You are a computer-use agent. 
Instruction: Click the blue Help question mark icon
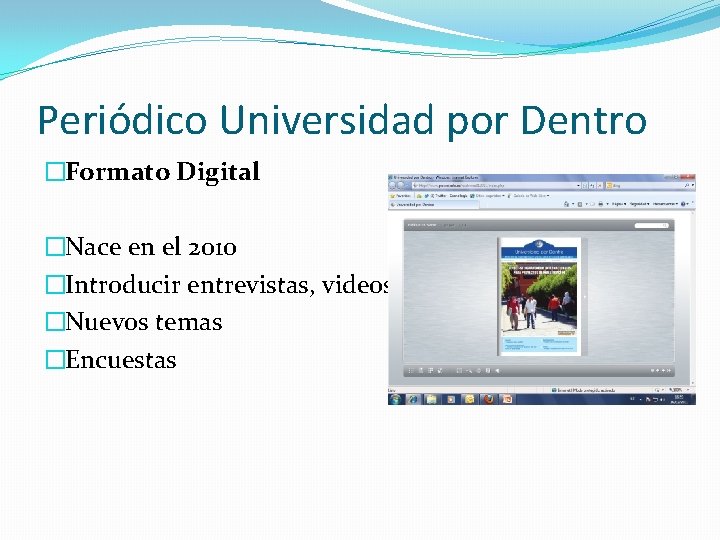click(x=683, y=204)
